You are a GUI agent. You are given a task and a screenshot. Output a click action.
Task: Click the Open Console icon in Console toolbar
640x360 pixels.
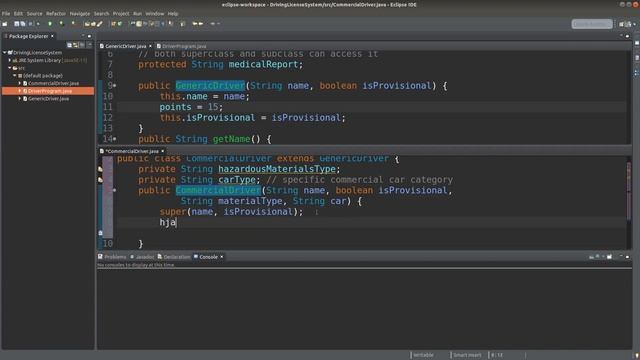pos(609,257)
